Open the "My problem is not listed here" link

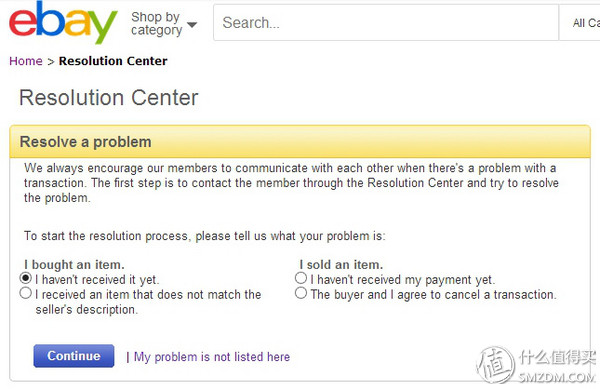[212, 357]
